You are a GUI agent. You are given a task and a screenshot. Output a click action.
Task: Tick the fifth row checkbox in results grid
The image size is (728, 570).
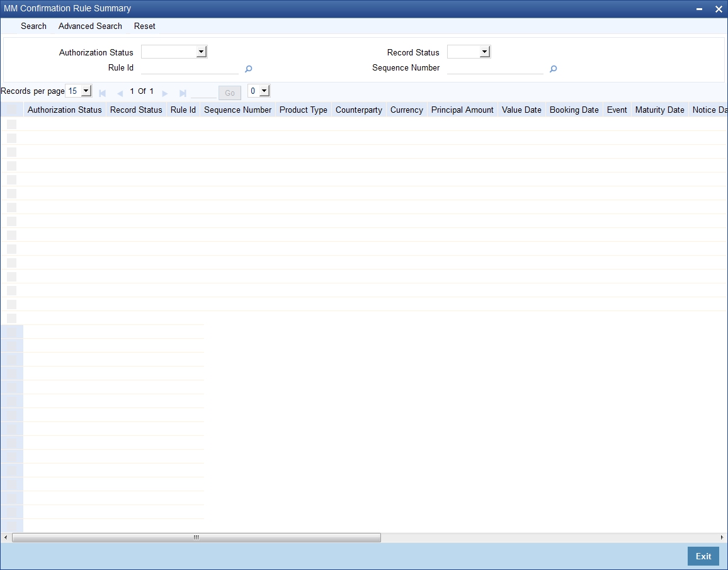11,180
